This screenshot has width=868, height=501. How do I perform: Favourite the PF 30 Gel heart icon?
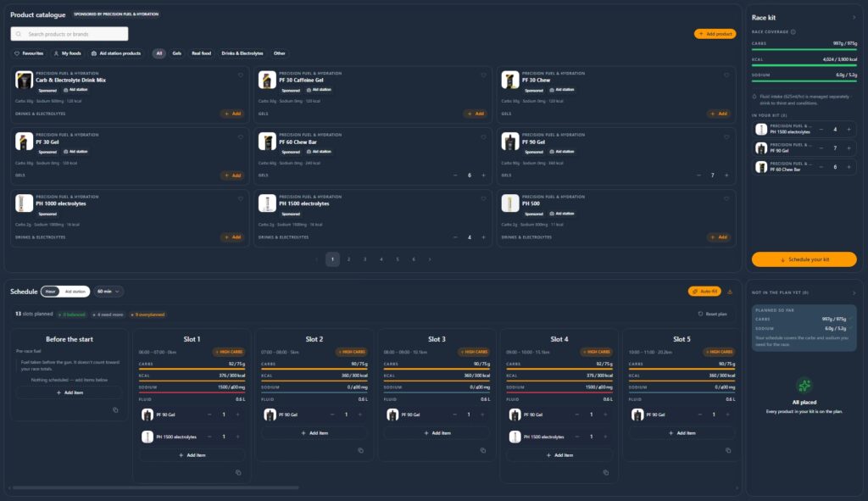tap(240, 137)
